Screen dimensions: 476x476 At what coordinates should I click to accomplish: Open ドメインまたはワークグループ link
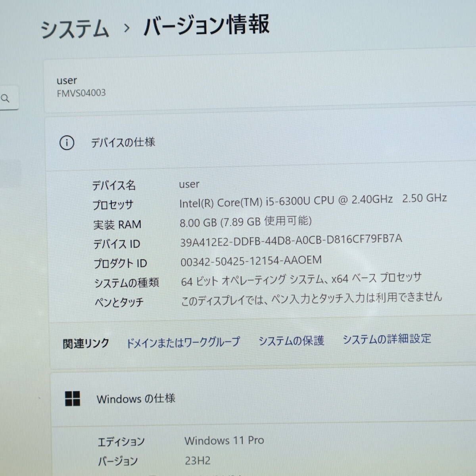click(183, 342)
